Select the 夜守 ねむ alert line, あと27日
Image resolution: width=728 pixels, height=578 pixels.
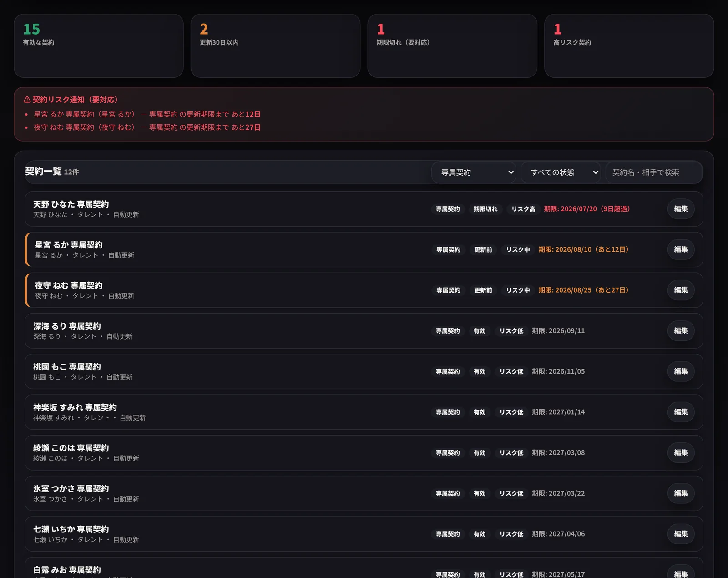[x=147, y=127]
